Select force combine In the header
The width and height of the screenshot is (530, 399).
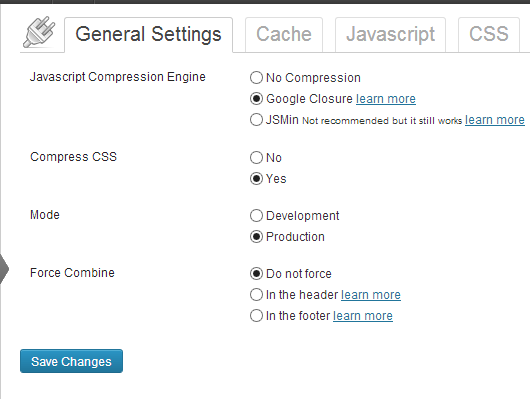pyautogui.click(x=256, y=295)
